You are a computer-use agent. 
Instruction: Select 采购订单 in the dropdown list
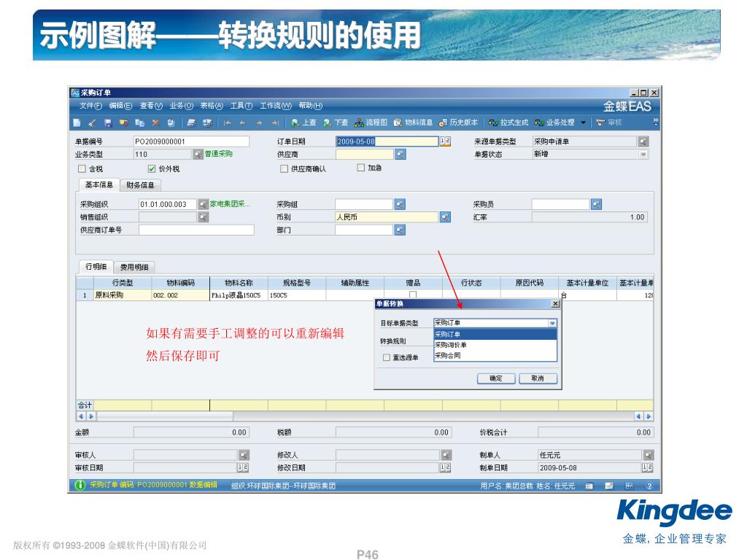click(495, 334)
